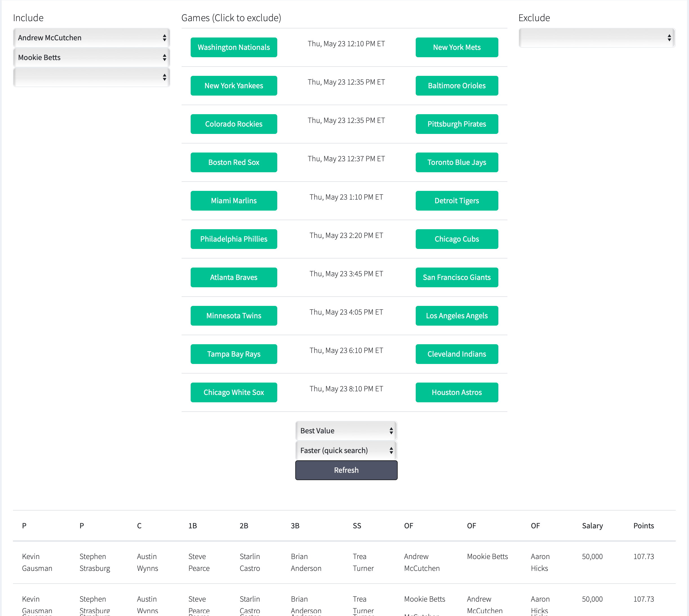The height and width of the screenshot is (616, 689).
Task: Open the empty third include dropdown
Action: coord(91,77)
